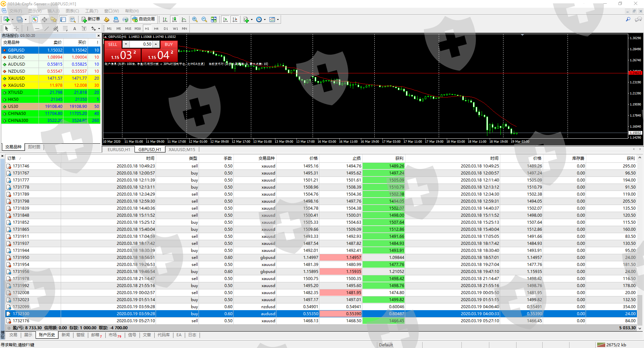The image size is (644, 348).
Task: Click the New Order (新订单) button
Action: (x=91, y=19)
